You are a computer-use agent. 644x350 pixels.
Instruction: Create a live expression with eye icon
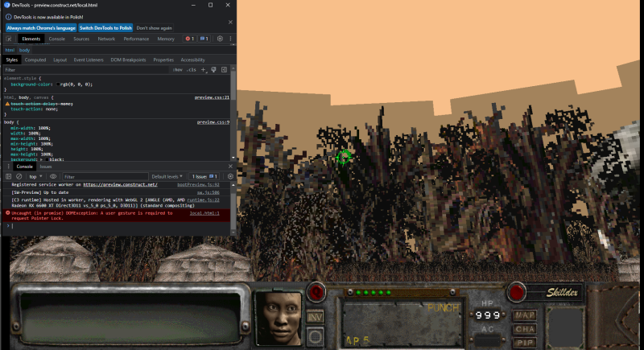pyautogui.click(x=53, y=176)
